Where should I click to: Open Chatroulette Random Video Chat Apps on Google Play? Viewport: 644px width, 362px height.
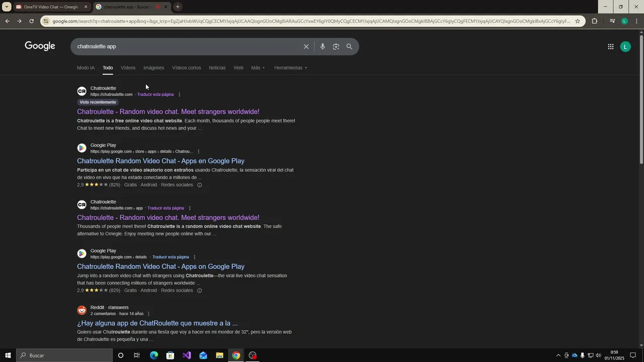(160, 266)
